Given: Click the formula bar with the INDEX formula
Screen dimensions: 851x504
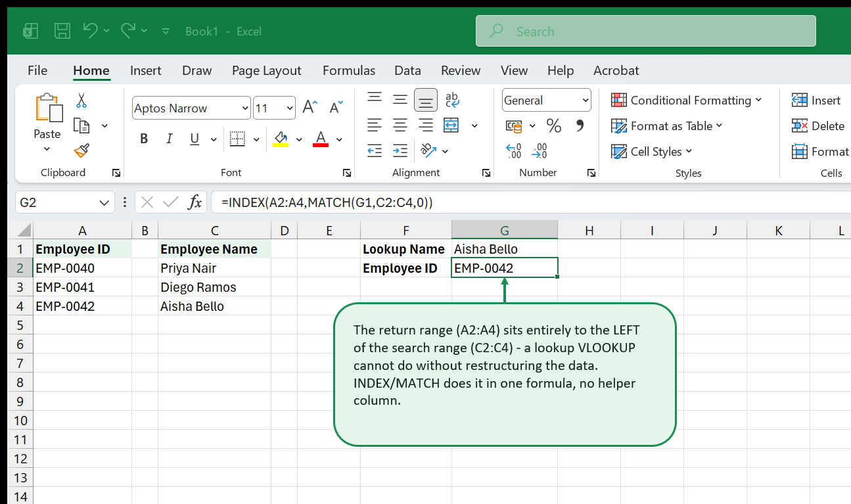Looking at the screenshot, I should (x=531, y=202).
